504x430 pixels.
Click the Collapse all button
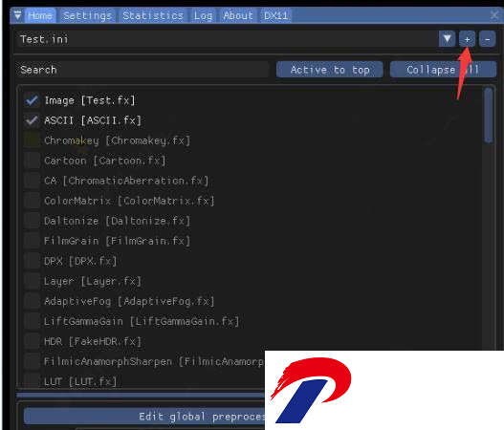(x=443, y=70)
